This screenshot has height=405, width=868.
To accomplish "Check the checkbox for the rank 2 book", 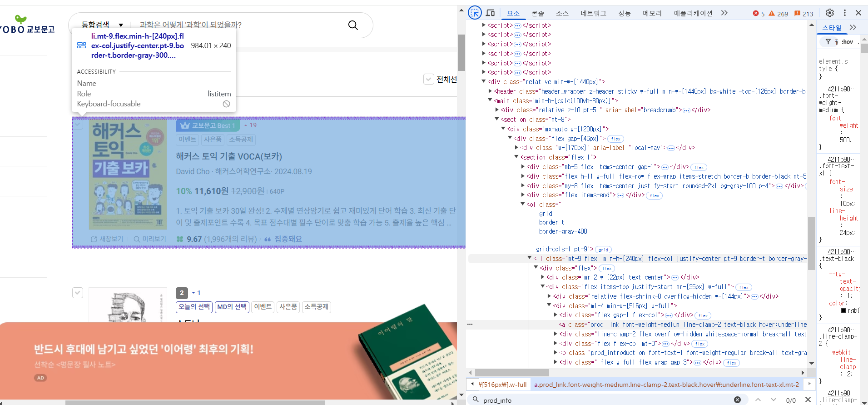I will [78, 293].
